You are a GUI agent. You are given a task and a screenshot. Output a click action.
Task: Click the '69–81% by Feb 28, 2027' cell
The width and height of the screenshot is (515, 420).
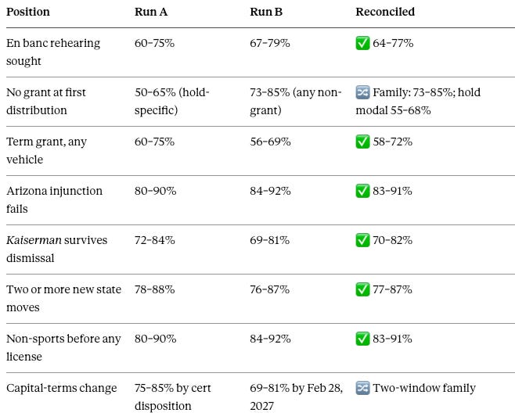click(x=297, y=397)
